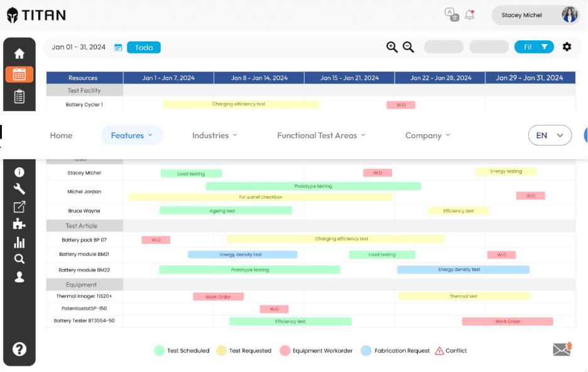
Task: Open the wrench tools sidebar icon
Action: (x=19, y=189)
